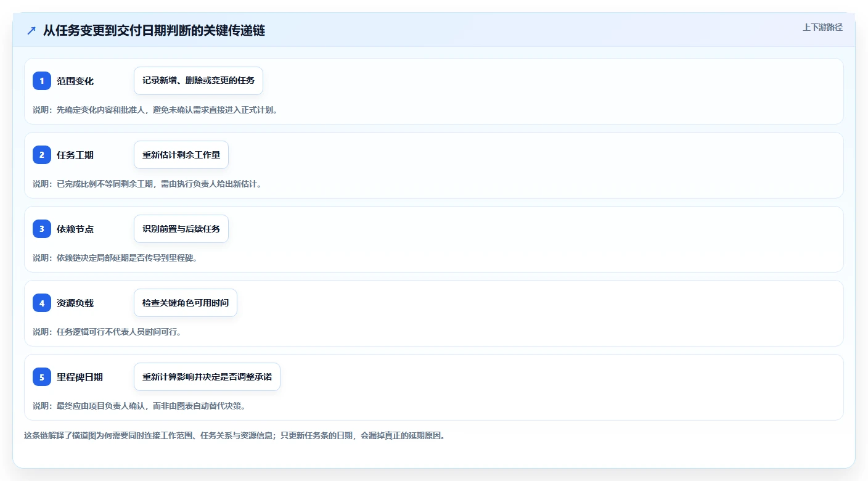Image resolution: width=868 pixels, height=481 pixels.
Task: Click the note starting 依赖链决定局部延期
Action: 115,258
